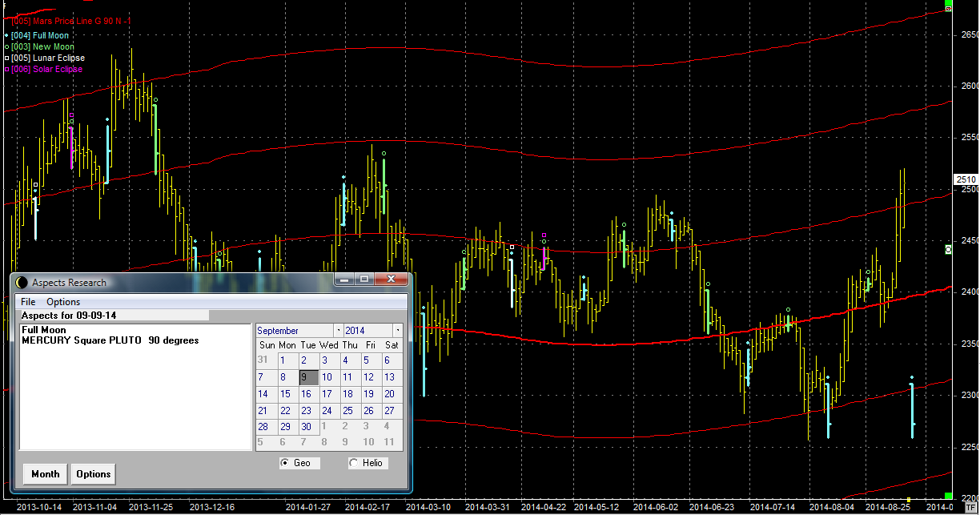
Task: Select the Helio radio button
Action: pos(354,463)
